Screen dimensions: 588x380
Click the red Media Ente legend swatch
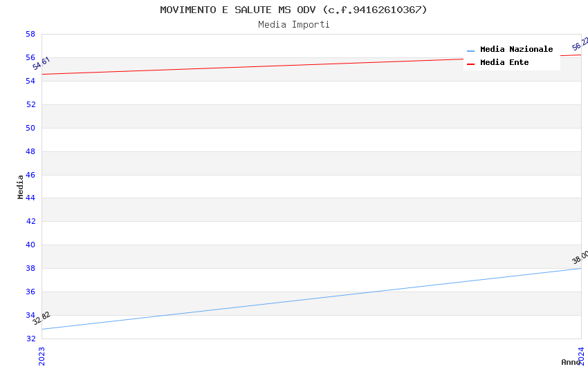(471, 64)
